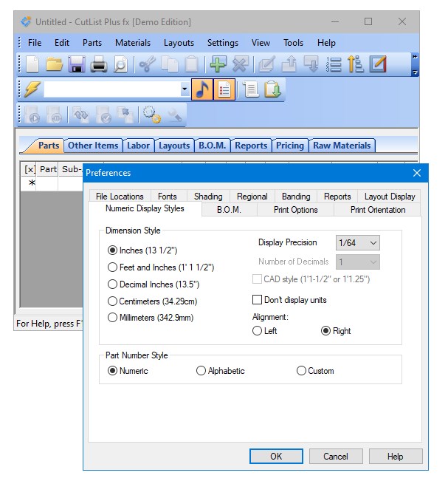Set alignment to Left

tap(265, 331)
